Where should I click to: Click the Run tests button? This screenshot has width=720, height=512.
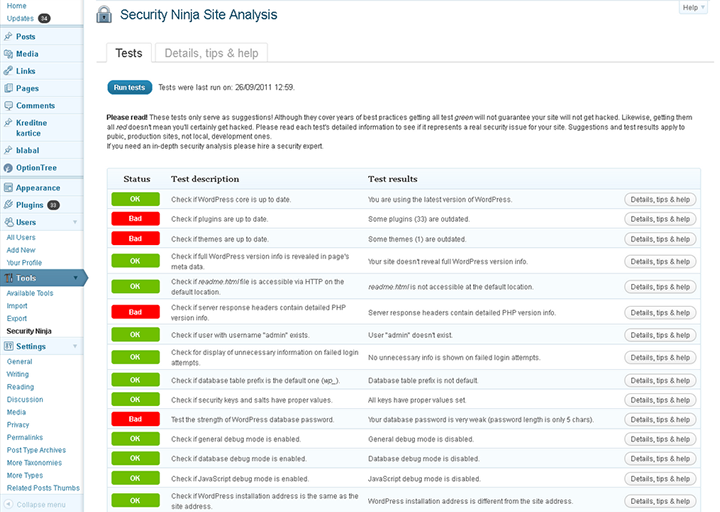point(129,87)
